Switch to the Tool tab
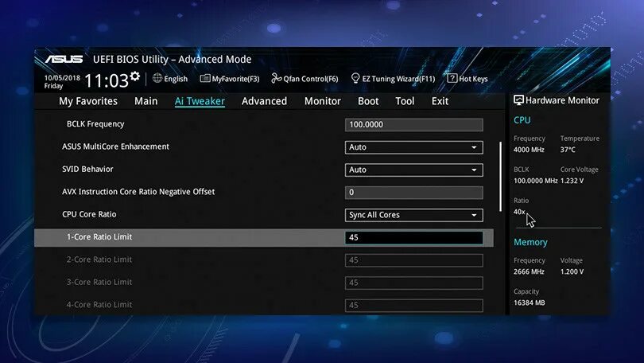 pyautogui.click(x=405, y=101)
